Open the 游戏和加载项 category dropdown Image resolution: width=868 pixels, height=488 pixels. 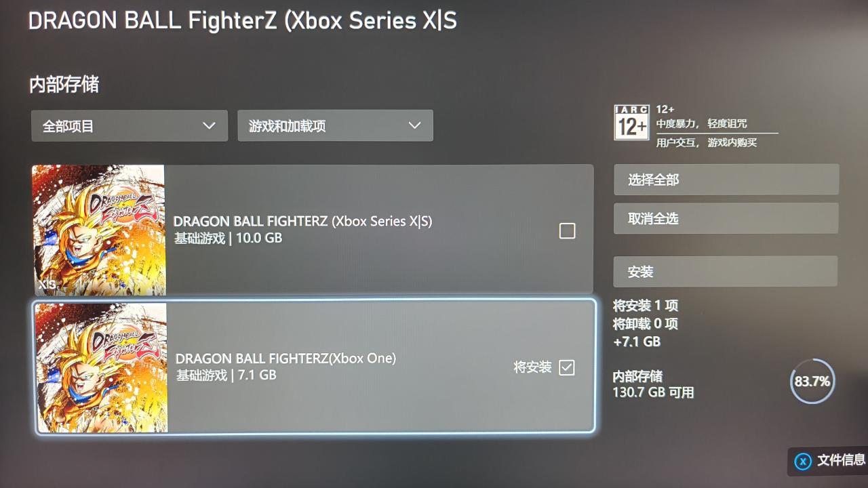click(x=335, y=126)
